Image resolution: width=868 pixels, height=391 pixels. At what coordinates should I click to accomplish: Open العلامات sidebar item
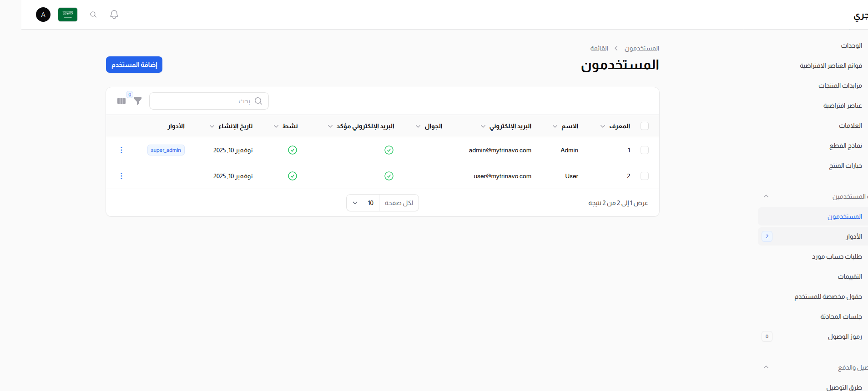[x=813, y=125]
